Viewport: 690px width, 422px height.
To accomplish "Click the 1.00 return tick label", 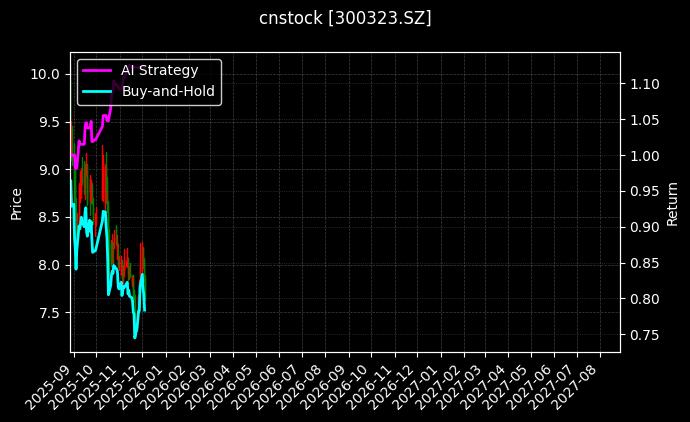I will [644, 156].
